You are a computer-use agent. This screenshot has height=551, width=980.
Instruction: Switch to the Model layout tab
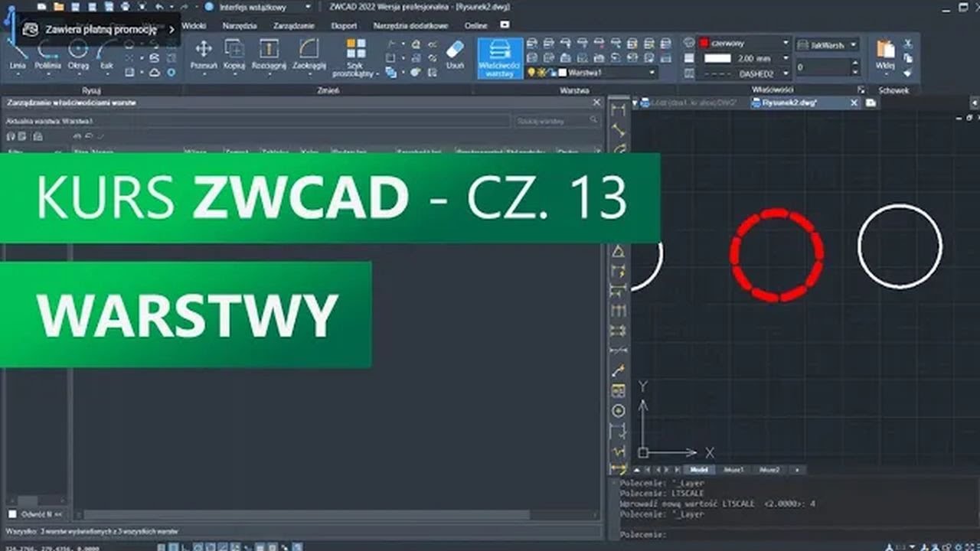coord(698,469)
